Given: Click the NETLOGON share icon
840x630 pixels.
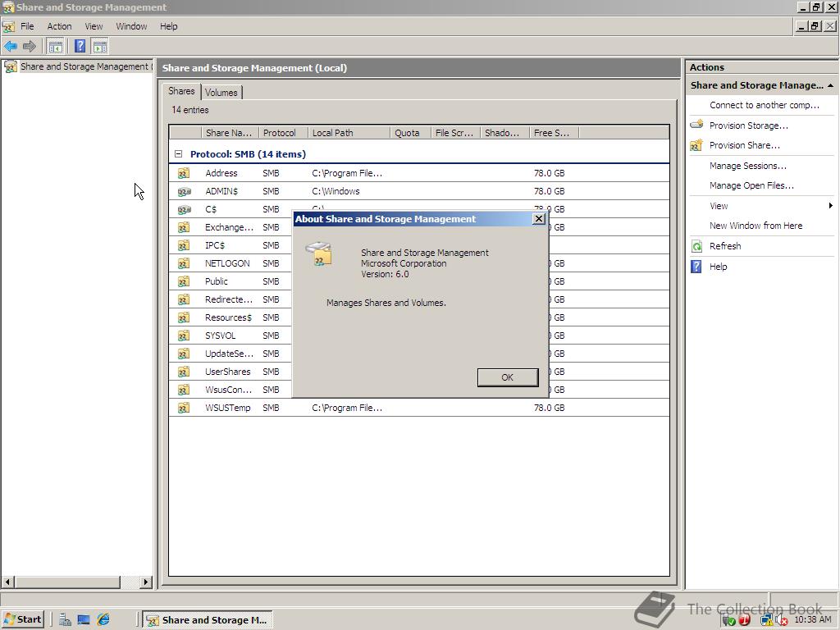Looking at the screenshot, I should (184, 263).
